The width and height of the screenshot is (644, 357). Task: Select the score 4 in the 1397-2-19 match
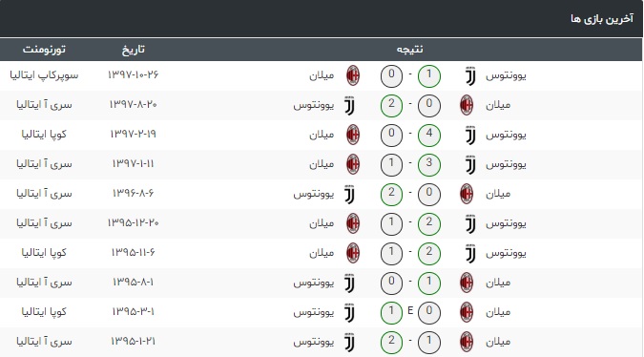tap(429, 136)
